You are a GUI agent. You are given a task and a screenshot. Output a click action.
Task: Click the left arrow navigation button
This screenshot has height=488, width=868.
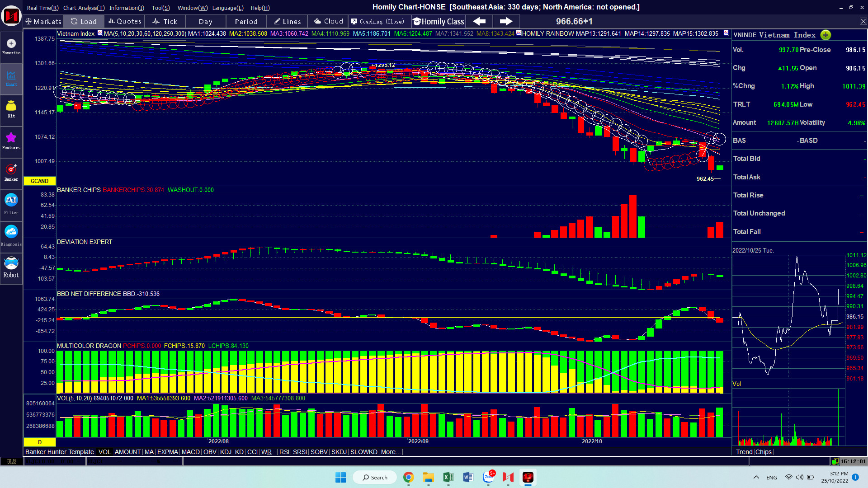(479, 21)
